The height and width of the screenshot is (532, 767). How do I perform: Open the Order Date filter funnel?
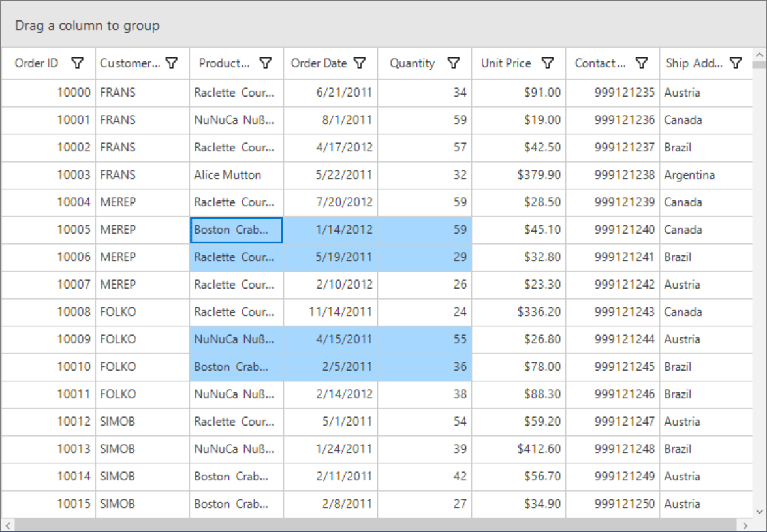click(360, 63)
